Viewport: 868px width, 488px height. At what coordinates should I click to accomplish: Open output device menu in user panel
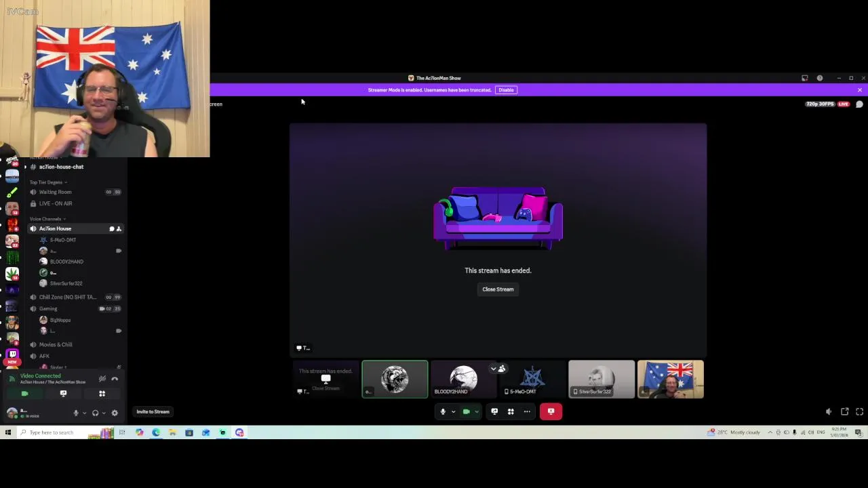[x=103, y=413]
